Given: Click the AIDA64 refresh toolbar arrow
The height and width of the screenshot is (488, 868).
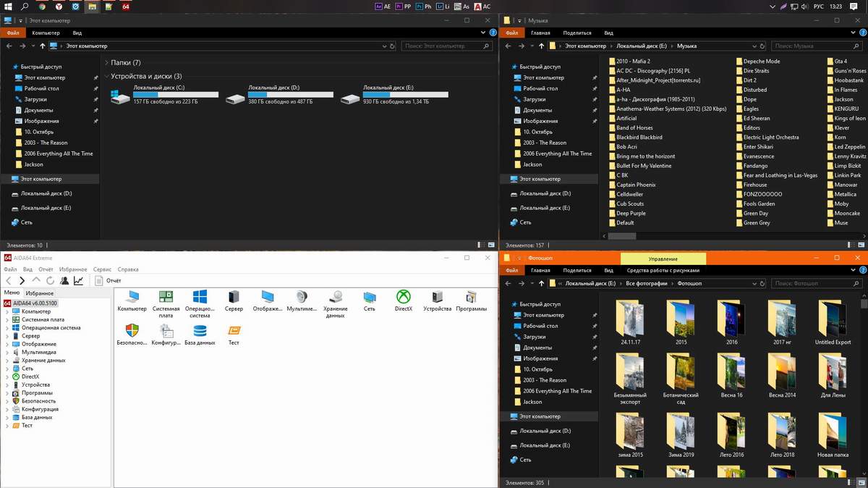Looking at the screenshot, I should 50,280.
